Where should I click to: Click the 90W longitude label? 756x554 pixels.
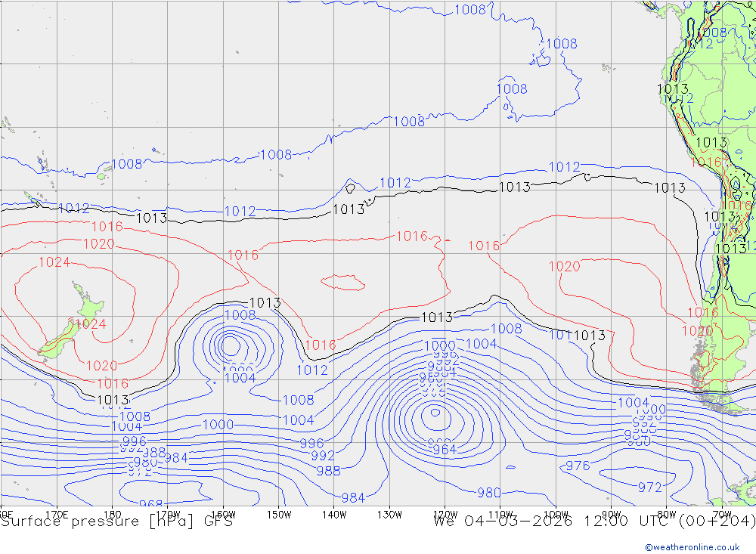pyautogui.click(x=612, y=515)
